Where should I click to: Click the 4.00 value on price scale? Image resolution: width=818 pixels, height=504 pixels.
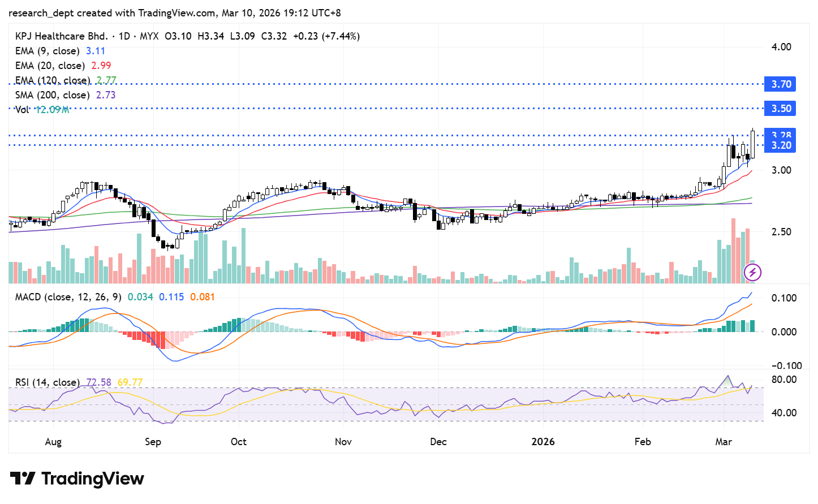coord(781,47)
